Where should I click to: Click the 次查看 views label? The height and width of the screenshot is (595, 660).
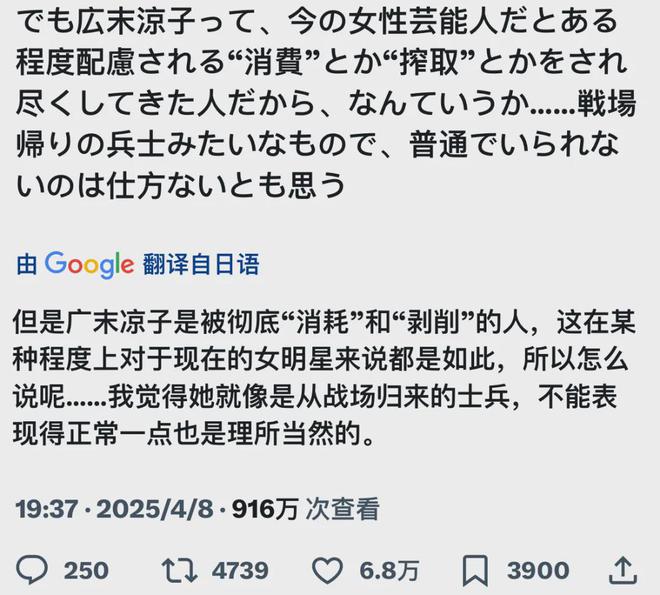[x=342, y=509]
